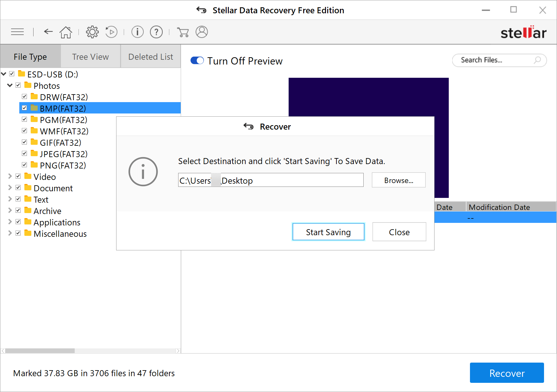Click the WMF(FAT32) folder icon
The height and width of the screenshot is (392, 557).
[34, 131]
